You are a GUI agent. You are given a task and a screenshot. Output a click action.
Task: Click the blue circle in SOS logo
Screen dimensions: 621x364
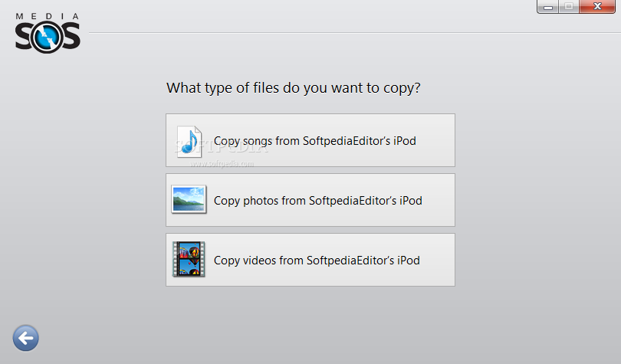pos(48,38)
